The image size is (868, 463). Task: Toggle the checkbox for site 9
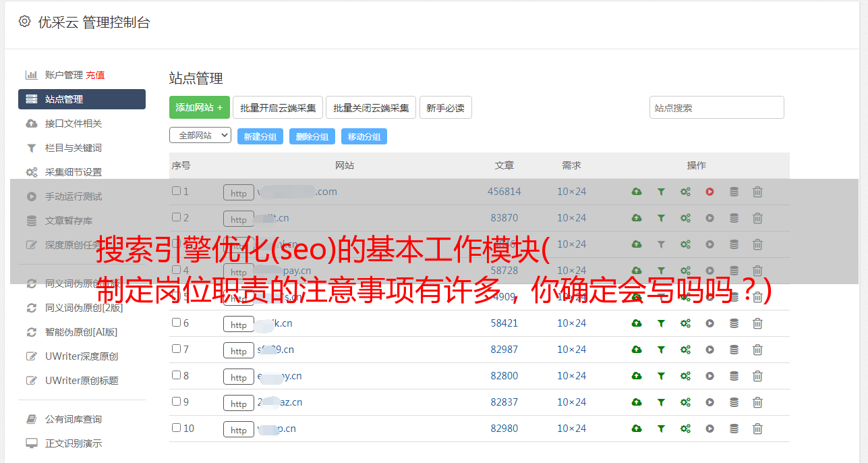point(176,402)
